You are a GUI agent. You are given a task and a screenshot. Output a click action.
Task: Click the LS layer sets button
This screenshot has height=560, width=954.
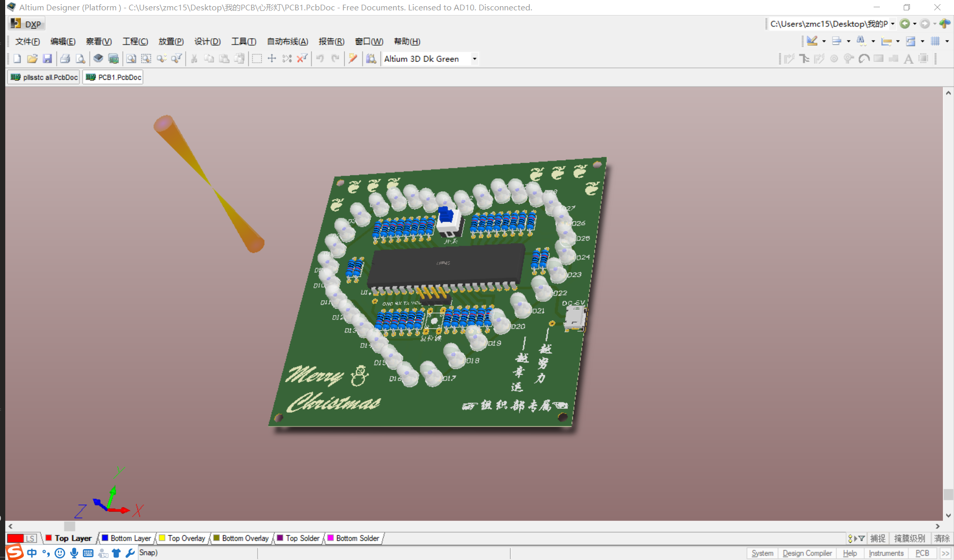coord(31,538)
